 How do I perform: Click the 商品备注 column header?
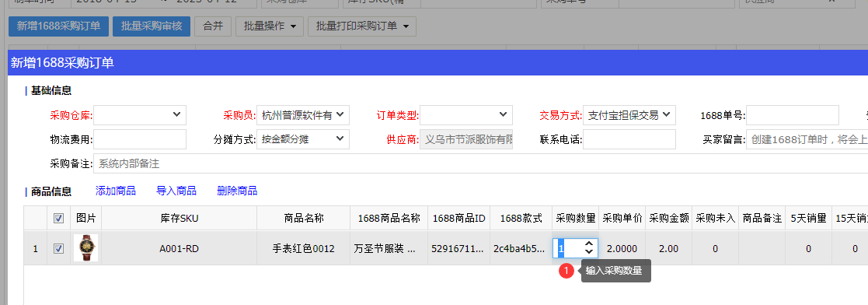[762, 219]
